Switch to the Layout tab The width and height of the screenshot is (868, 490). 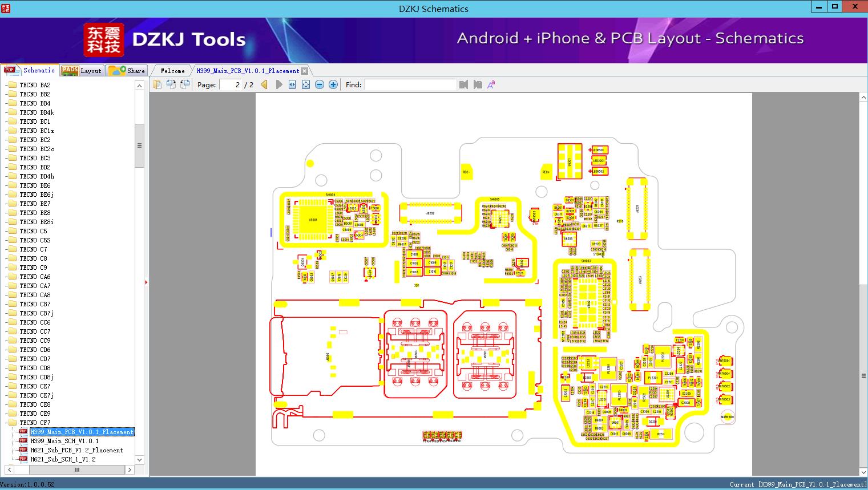82,71
